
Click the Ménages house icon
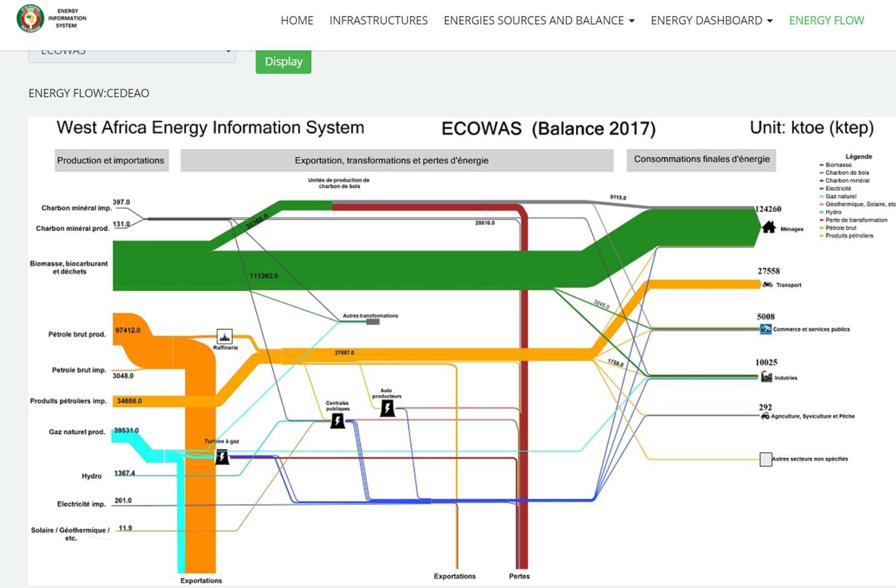769,228
